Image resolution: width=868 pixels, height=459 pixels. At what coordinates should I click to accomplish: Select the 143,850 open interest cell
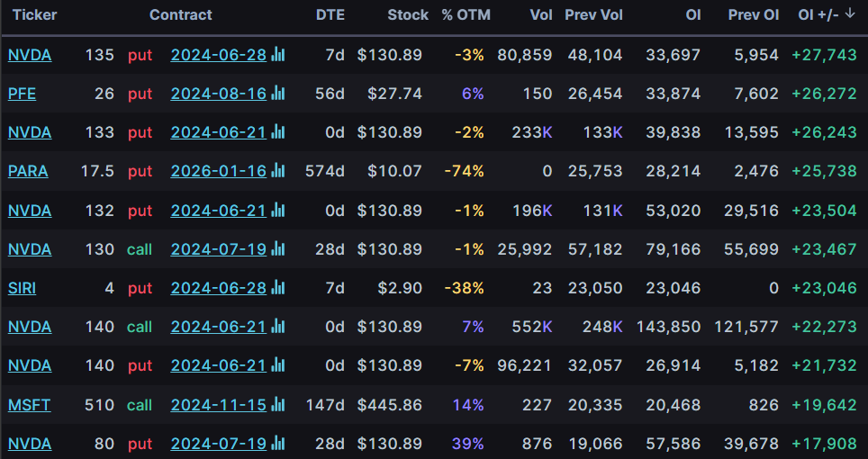(x=668, y=327)
